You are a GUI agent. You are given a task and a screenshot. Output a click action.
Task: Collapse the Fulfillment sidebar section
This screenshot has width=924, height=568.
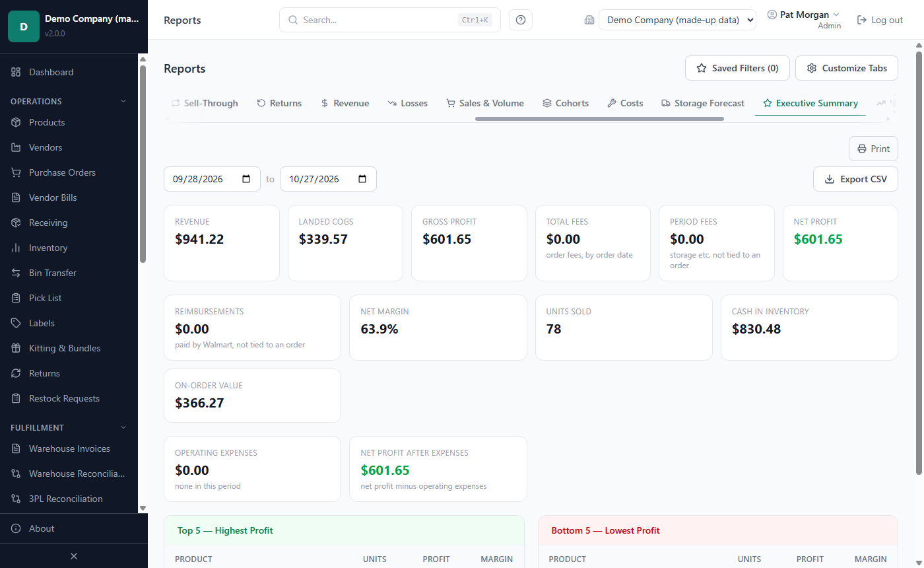click(x=123, y=427)
